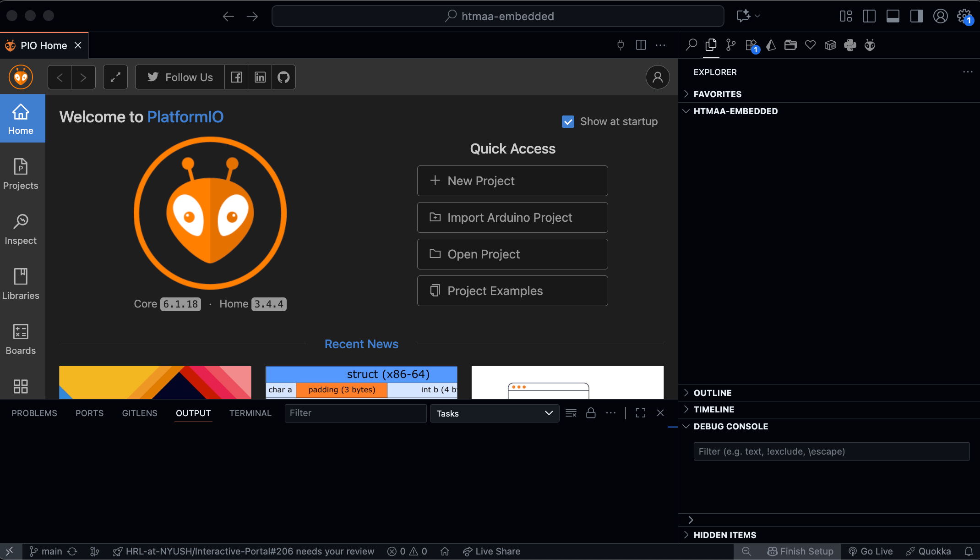Uncheck Show at startup checkbox
This screenshot has height=560, width=980.
coord(568,121)
